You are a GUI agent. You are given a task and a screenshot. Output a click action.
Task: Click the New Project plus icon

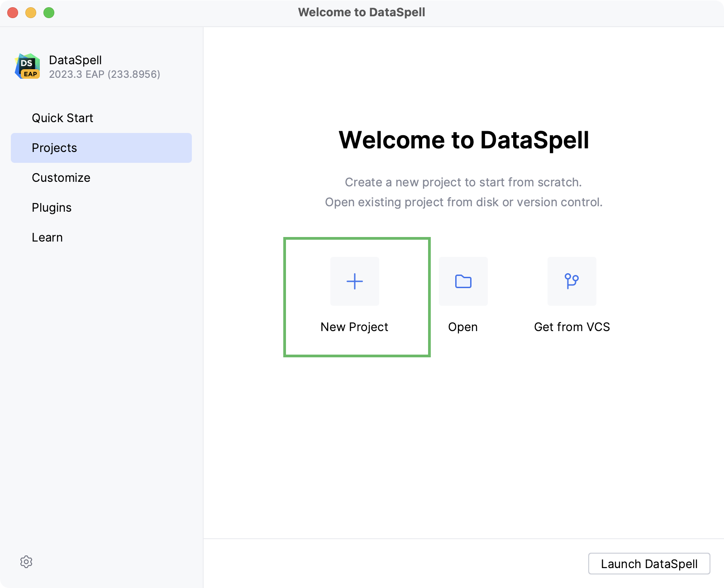click(355, 281)
